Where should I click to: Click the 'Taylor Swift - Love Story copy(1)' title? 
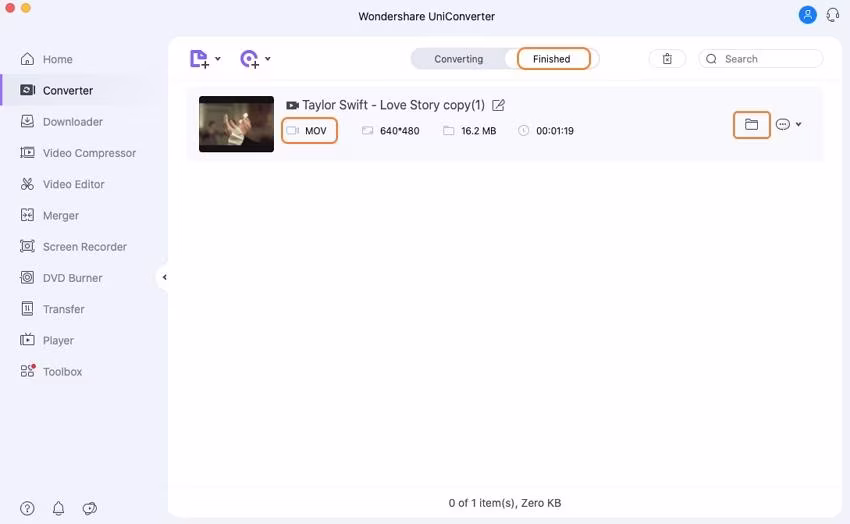point(394,105)
